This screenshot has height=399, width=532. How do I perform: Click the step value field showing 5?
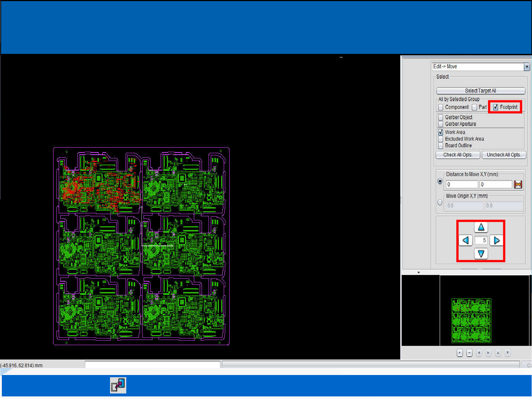click(481, 241)
